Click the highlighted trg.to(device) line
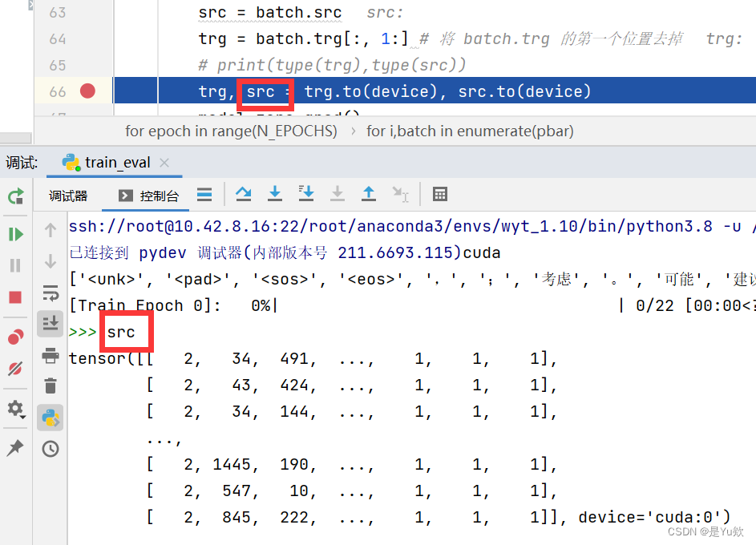Image resolution: width=756 pixels, height=545 pixels. [394, 91]
